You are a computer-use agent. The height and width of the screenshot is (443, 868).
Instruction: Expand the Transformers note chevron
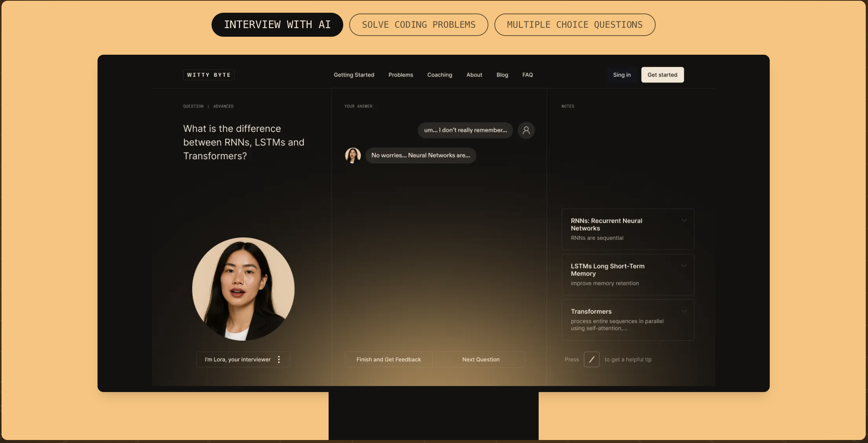click(x=684, y=311)
